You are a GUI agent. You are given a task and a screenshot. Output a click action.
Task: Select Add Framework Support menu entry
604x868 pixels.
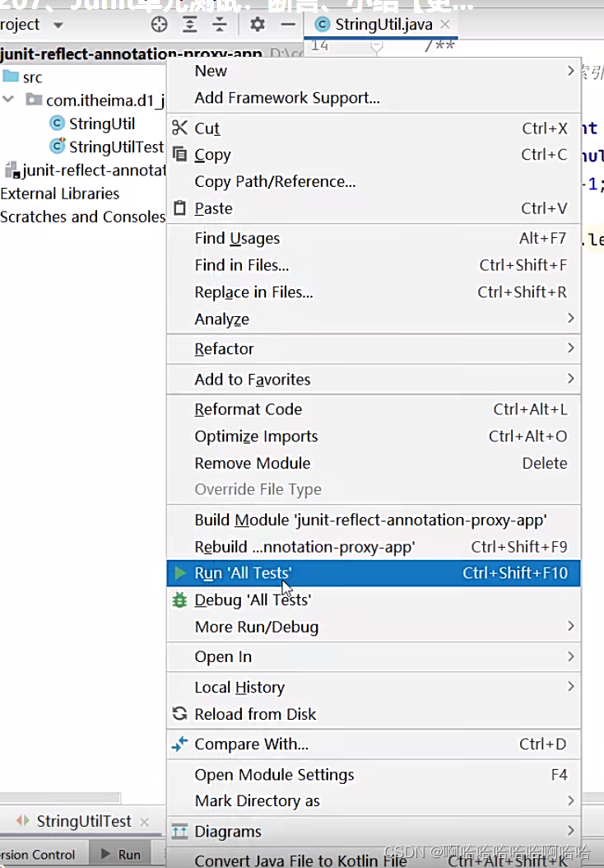click(272, 97)
